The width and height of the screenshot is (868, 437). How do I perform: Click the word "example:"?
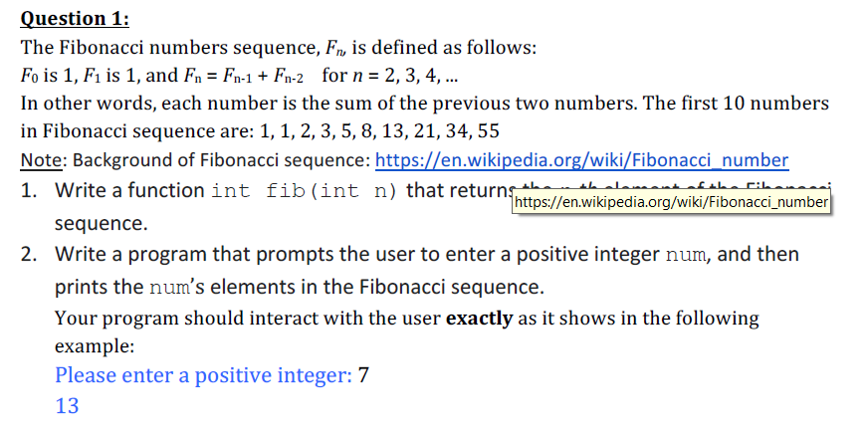click(x=95, y=346)
